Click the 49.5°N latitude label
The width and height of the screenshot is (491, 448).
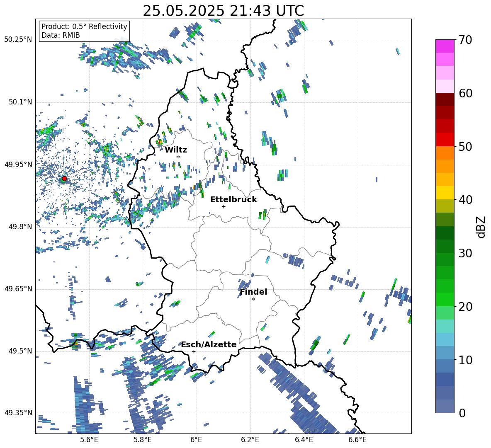pos(20,351)
